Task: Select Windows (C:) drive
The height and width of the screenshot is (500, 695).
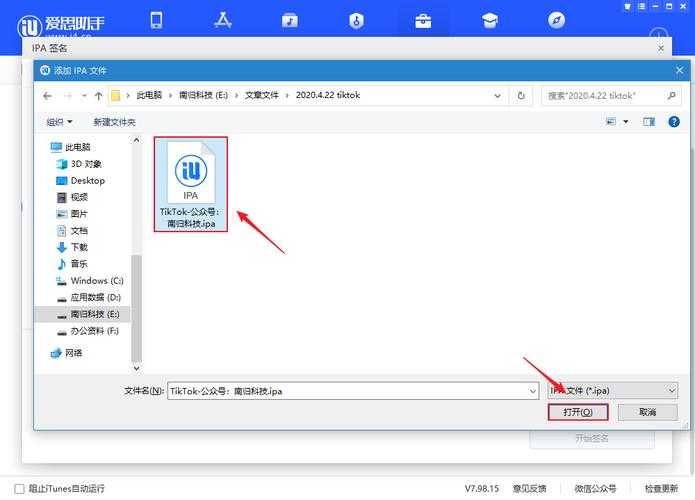Action: point(90,281)
